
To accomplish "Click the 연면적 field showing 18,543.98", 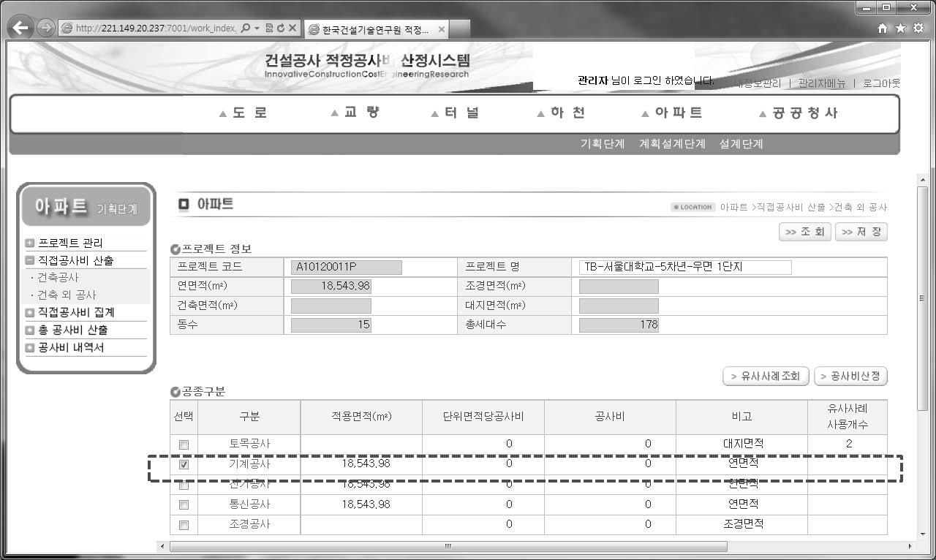I will 331,286.
